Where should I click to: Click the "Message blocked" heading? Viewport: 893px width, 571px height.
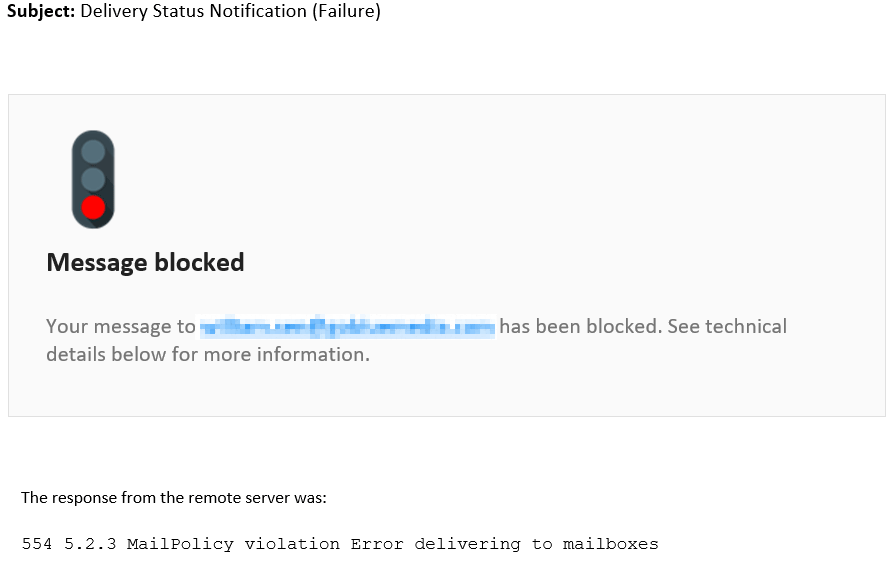point(145,263)
